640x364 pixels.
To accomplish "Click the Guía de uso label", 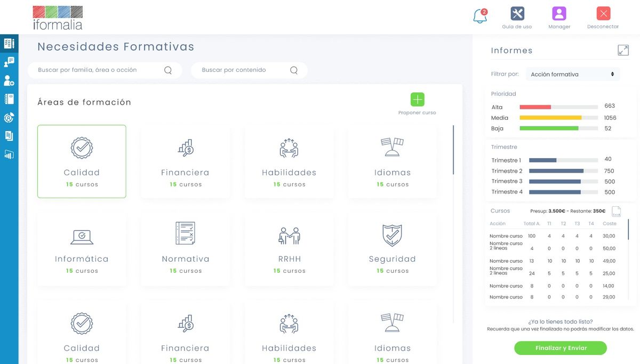I will click(517, 27).
